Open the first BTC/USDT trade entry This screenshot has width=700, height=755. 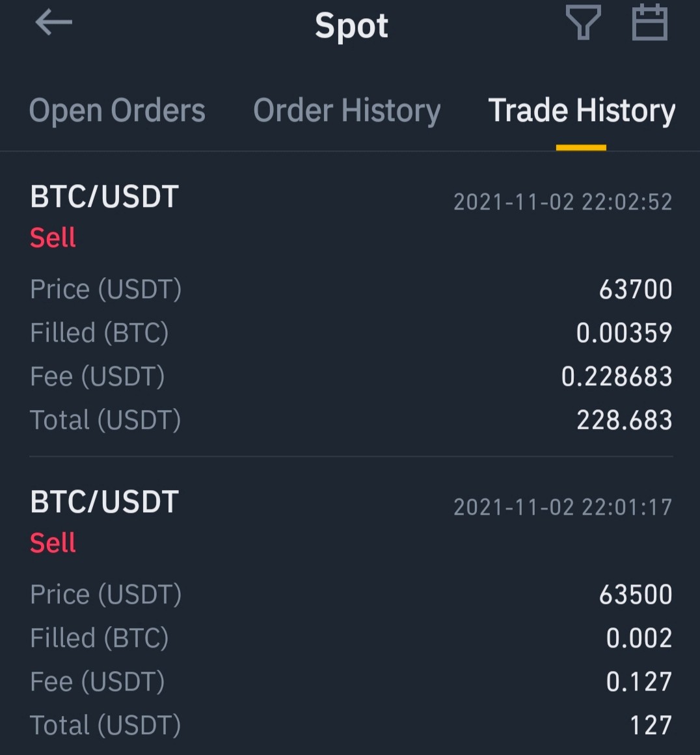point(351,307)
